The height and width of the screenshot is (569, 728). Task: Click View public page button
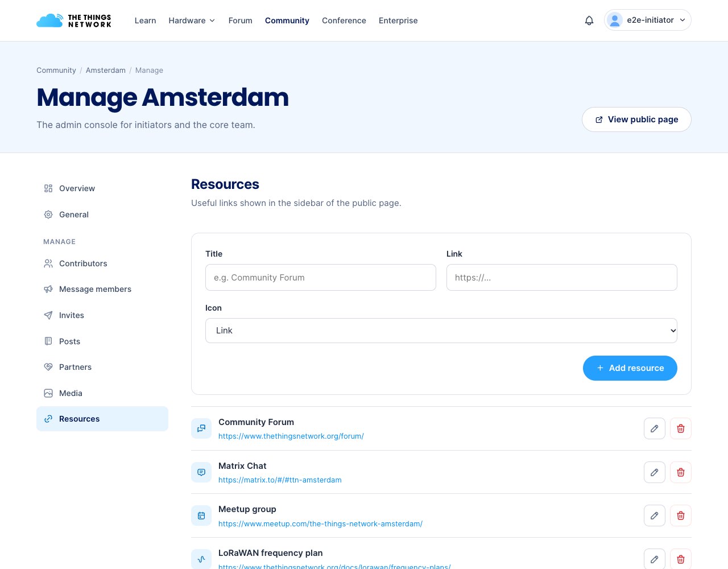pyautogui.click(x=636, y=119)
